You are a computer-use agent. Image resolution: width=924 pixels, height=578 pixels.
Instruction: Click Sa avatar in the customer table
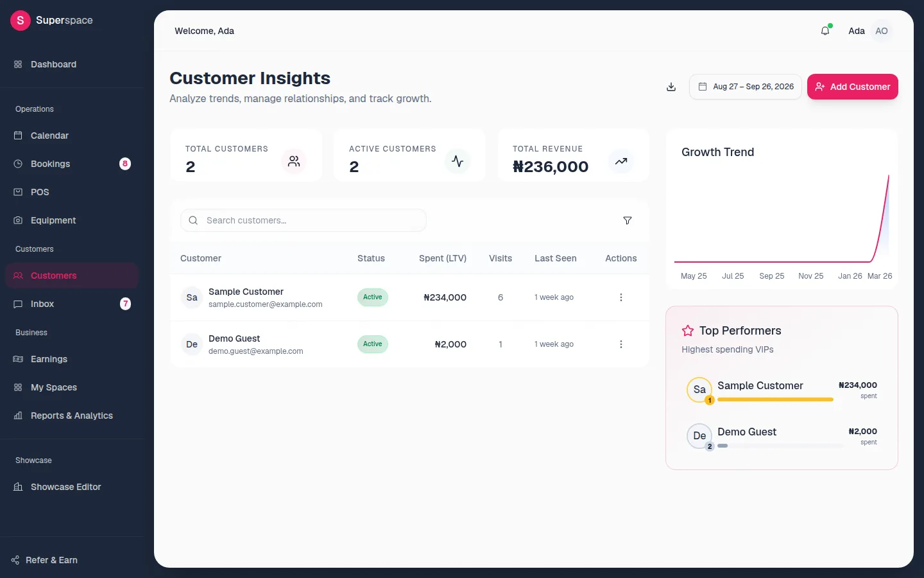[x=192, y=297]
